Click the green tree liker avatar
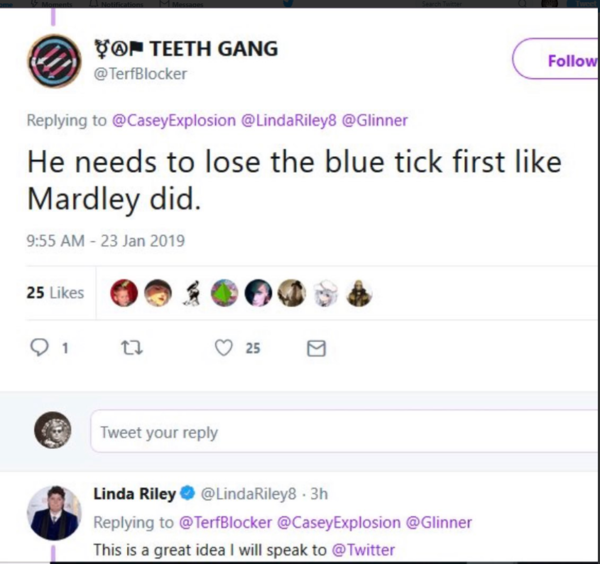Screen dimensions: 600x564 tap(228, 293)
